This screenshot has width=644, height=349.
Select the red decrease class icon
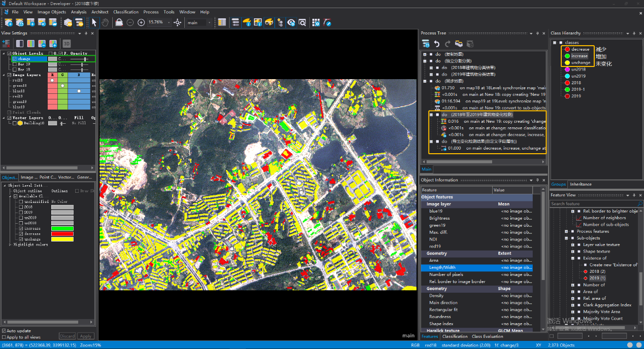(566, 49)
